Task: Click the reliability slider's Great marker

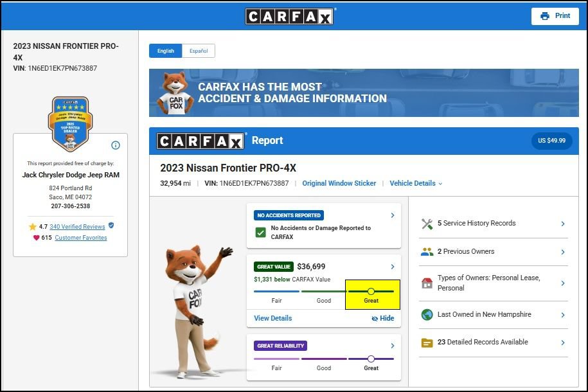Action: pyautogui.click(x=371, y=359)
